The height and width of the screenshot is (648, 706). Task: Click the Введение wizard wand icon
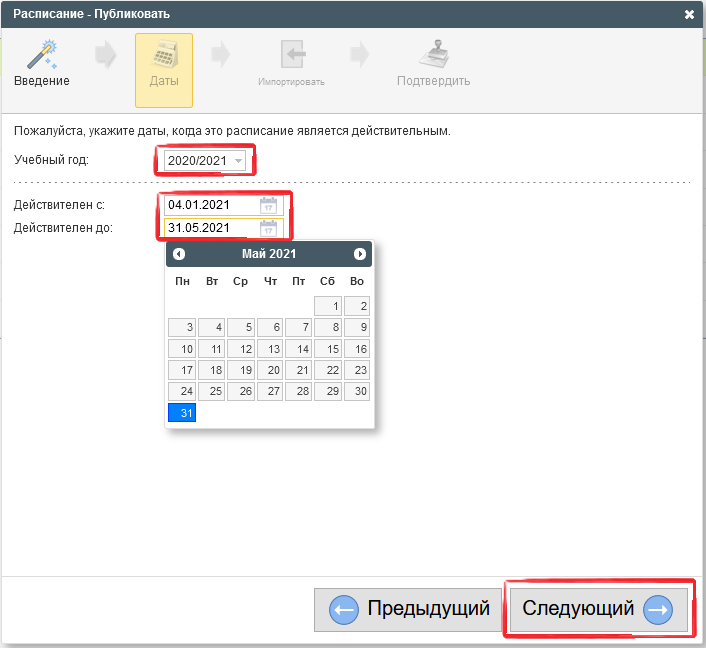(x=41, y=55)
